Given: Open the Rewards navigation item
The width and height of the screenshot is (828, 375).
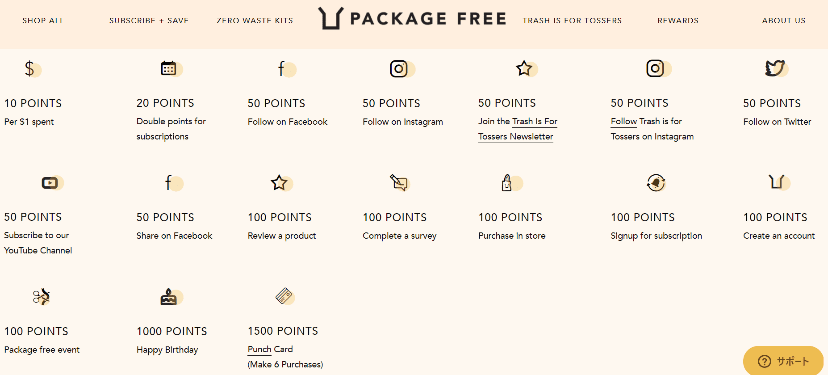Looking at the screenshot, I should pos(678,21).
